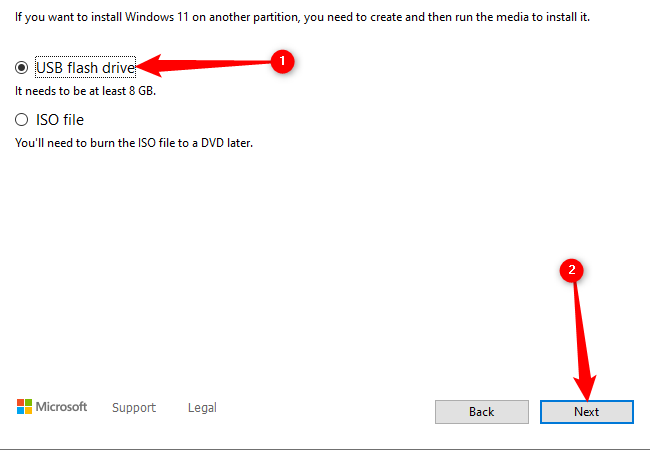Click the red circle numbered 1

click(x=282, y=61)
